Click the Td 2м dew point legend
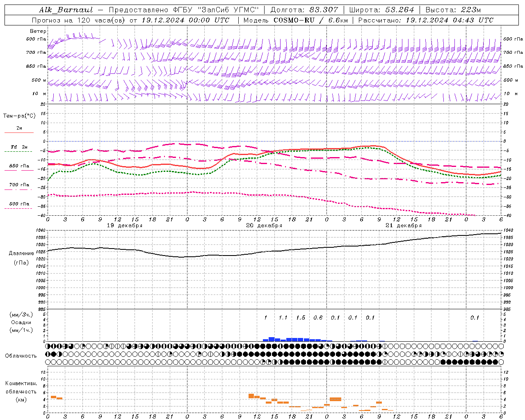The image size is (525, 420). click(x=19, y=148)
